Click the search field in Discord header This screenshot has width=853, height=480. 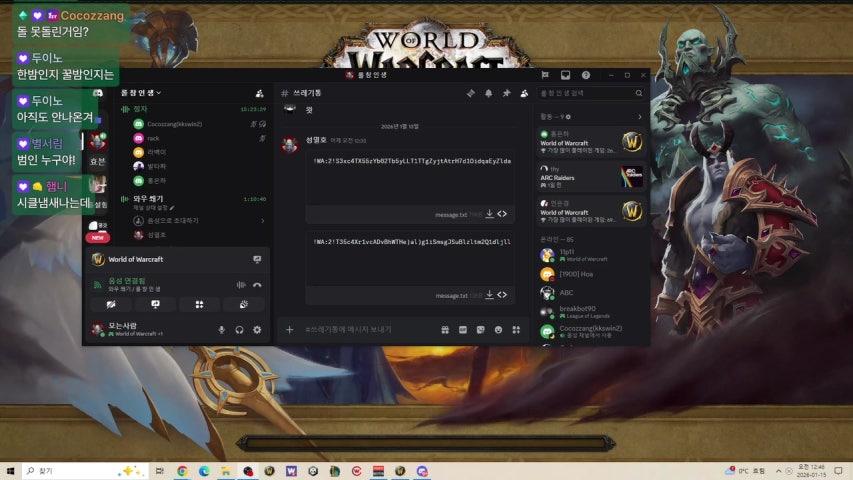[591, 93]
